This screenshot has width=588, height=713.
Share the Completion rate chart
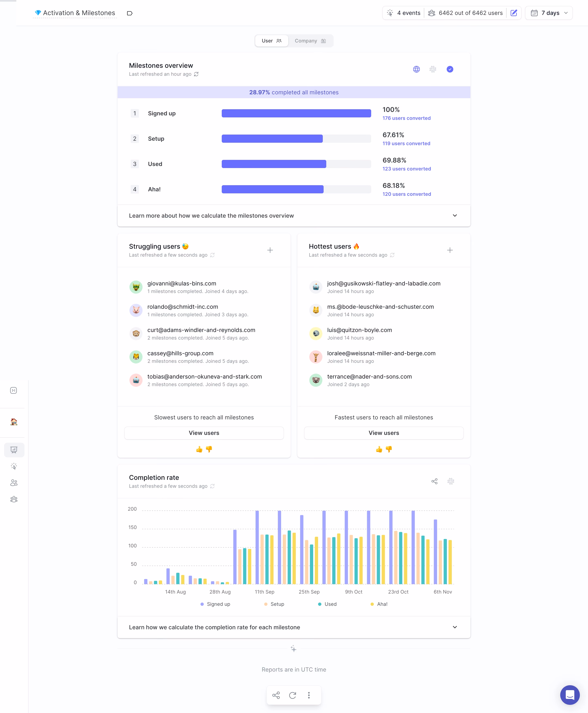[x=434, y=481]
